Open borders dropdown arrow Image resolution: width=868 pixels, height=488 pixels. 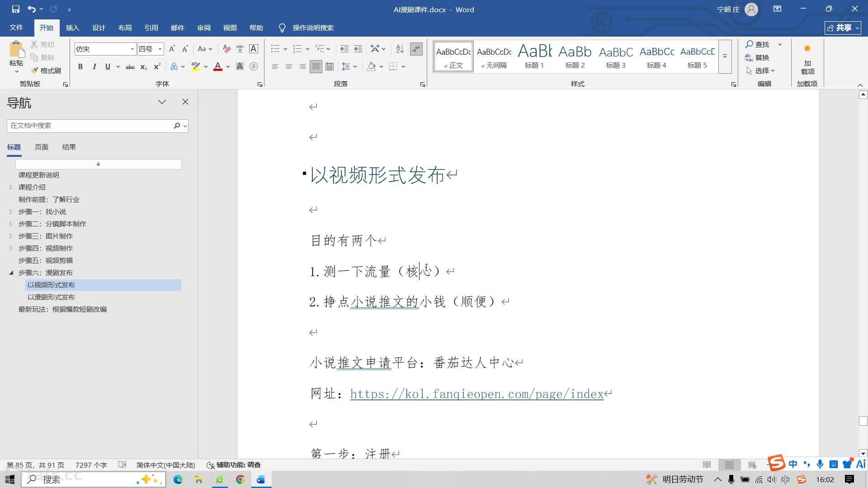coord(403,67)
